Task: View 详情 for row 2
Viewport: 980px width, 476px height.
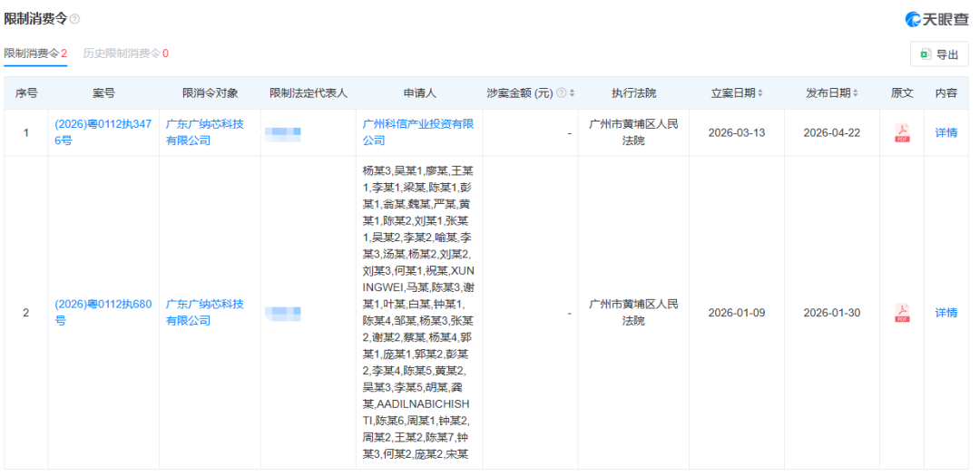Action: tap(946, 313)
